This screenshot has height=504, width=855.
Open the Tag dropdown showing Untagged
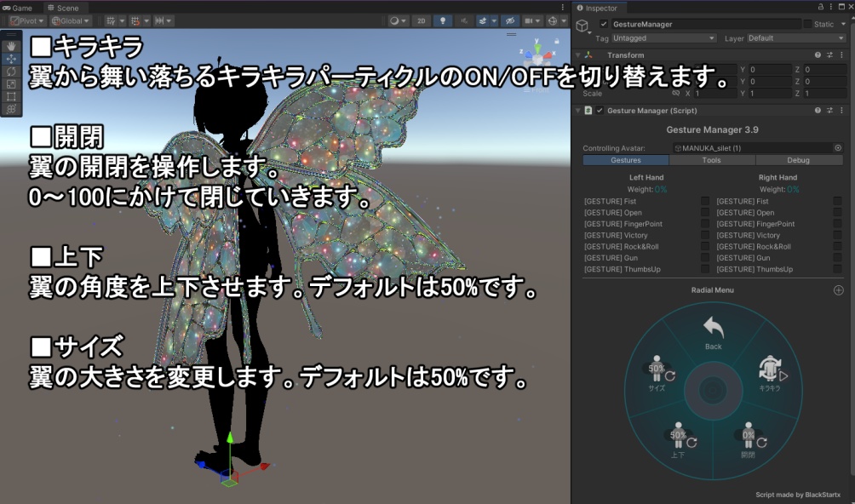pos(663,38)
